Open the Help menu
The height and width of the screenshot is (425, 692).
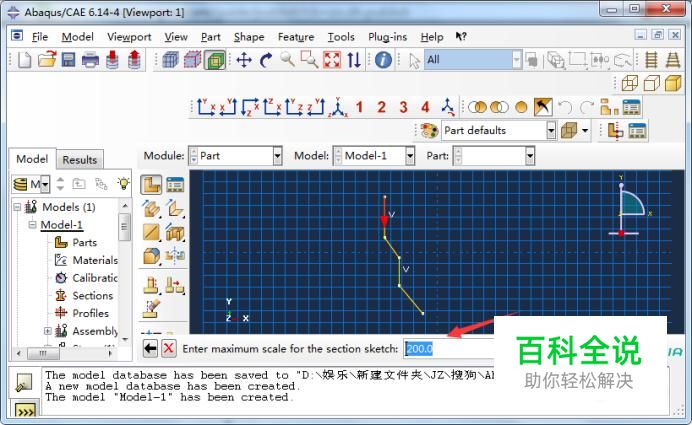coord(432,37)
